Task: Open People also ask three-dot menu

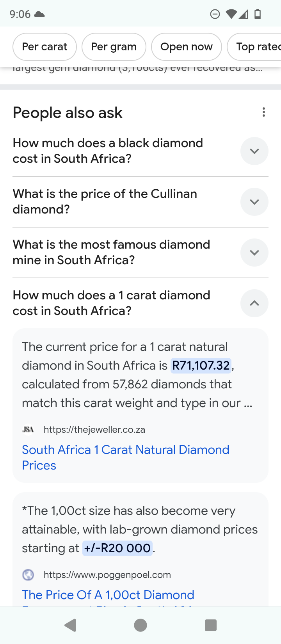Action: (264, 112)
